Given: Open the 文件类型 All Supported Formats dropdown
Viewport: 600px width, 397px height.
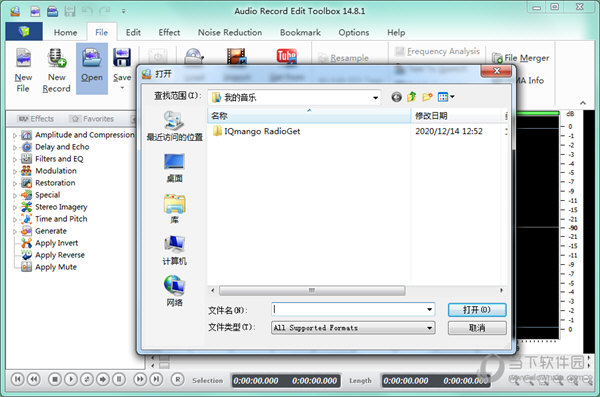Looking at the screenshot, I should (x=353, y=328).
